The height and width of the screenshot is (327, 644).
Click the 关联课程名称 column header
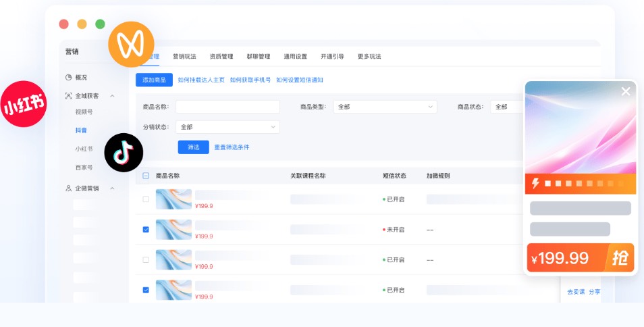pyautogui.click(x=308, y=176)
